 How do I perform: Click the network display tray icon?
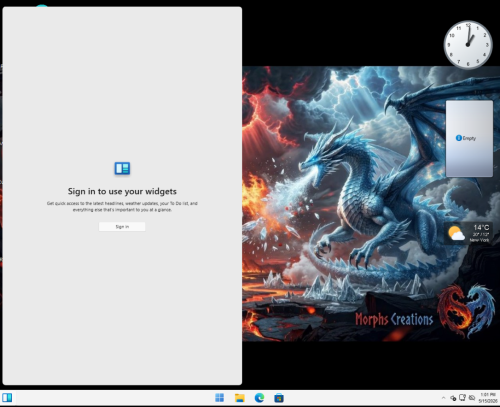coord(462,397)
